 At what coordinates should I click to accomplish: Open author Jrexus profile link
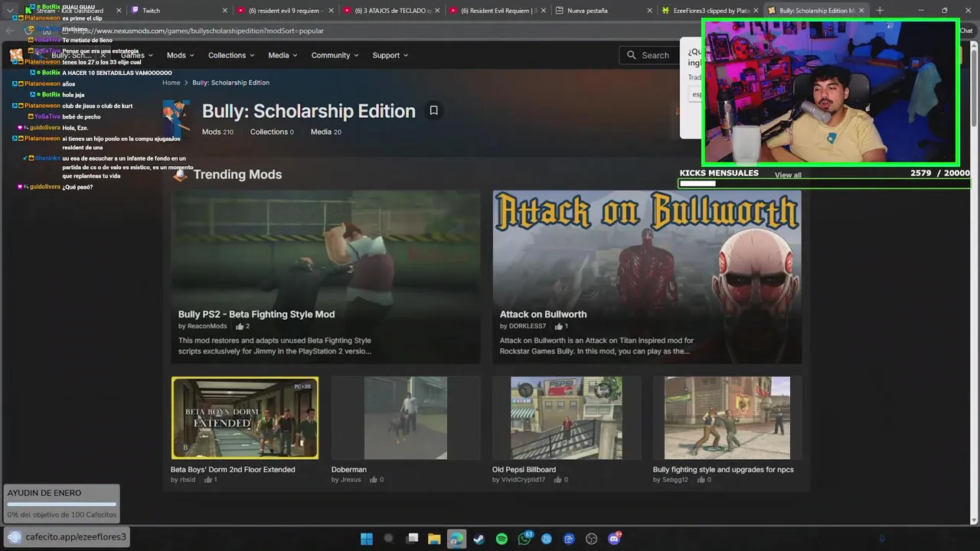351,480
